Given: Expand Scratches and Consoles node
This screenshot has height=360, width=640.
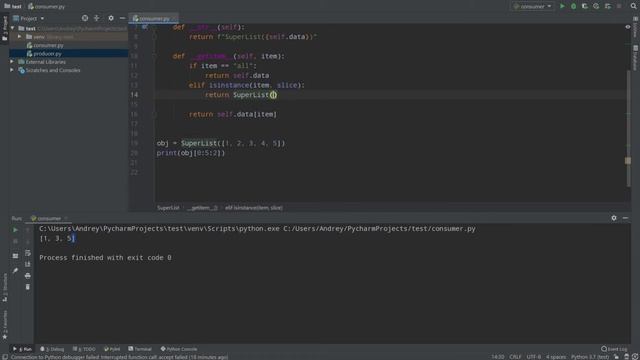Looking at the screenshot, I should tap(12, 70).
